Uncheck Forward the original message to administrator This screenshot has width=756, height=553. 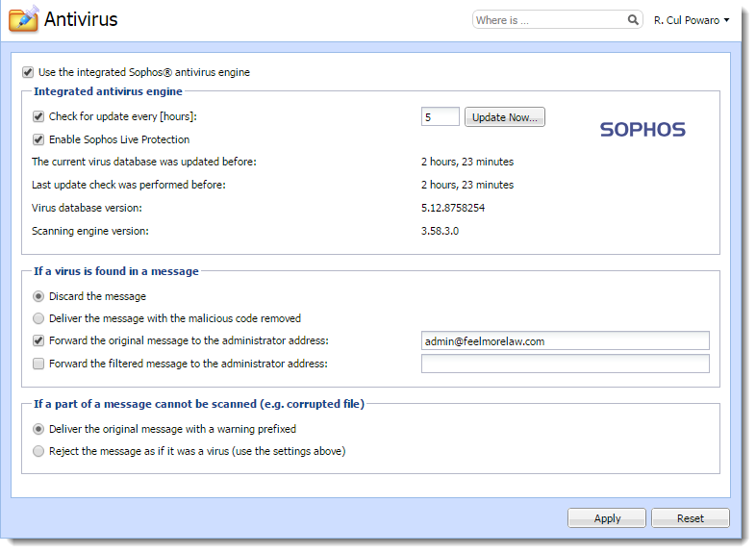click(x=38, y=340)
